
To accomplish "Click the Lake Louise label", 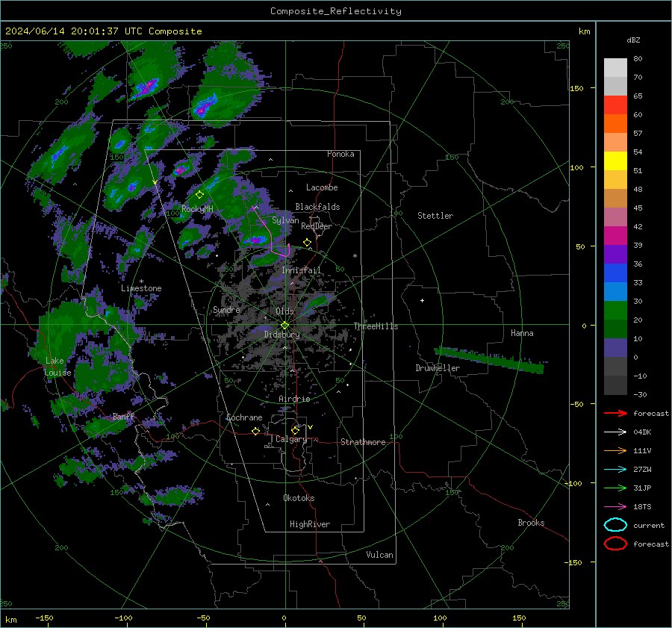I will point(57,367).
